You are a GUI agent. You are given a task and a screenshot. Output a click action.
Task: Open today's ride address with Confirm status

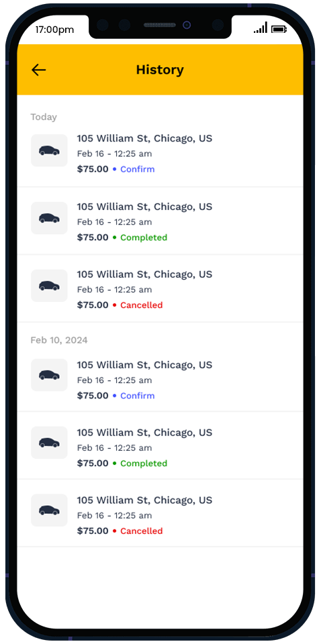(x=144, y=138)
